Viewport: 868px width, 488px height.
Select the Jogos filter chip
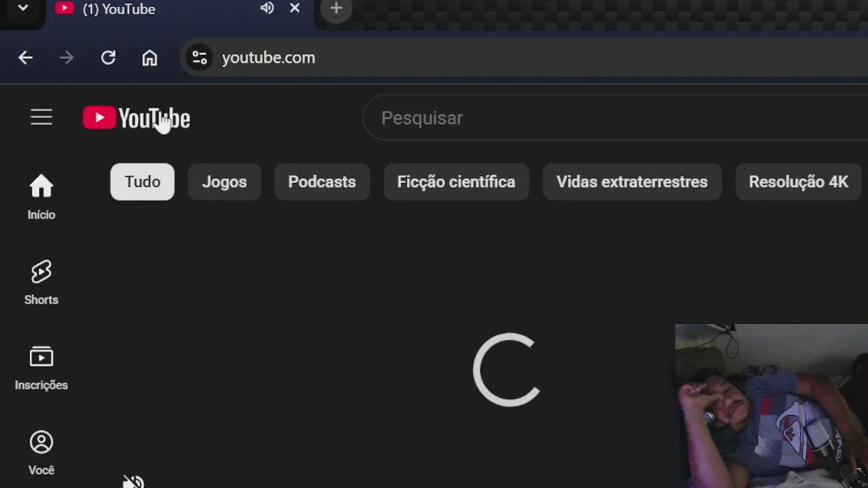224,182
